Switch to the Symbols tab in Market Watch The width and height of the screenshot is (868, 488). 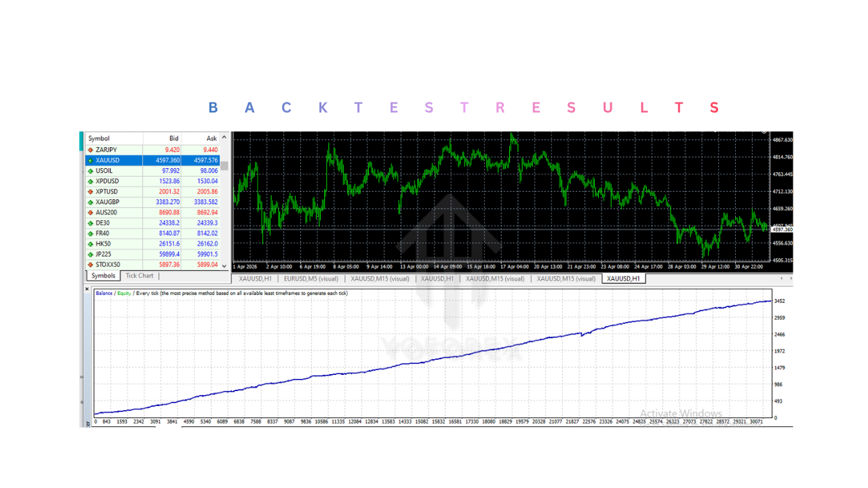[x=103, y=276]
